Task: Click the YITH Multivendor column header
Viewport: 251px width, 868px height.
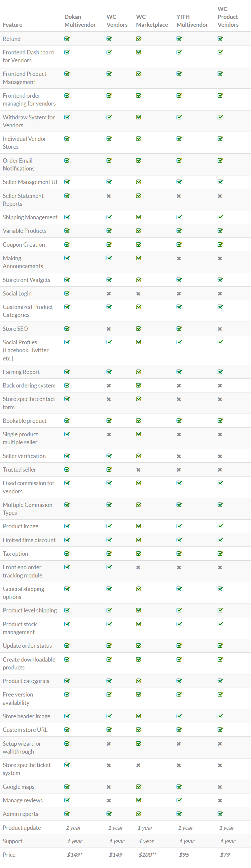Action: click(x=192, y=21)
